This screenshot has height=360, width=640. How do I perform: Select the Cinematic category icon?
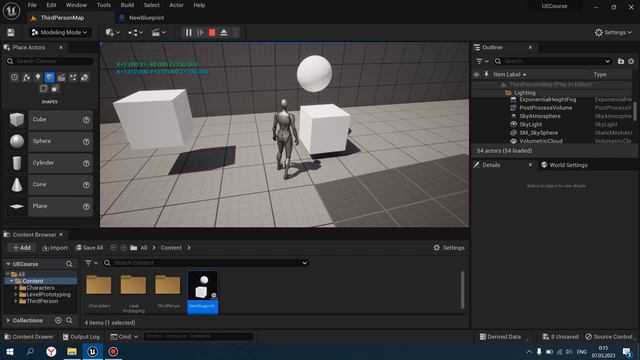[x=61, y=77]
